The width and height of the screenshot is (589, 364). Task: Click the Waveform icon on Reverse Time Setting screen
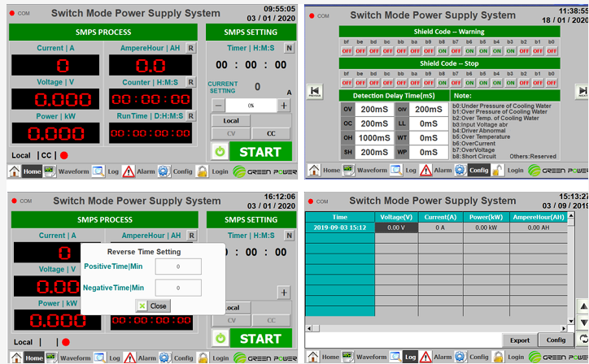pyautogui.click(x=49, y=357)
